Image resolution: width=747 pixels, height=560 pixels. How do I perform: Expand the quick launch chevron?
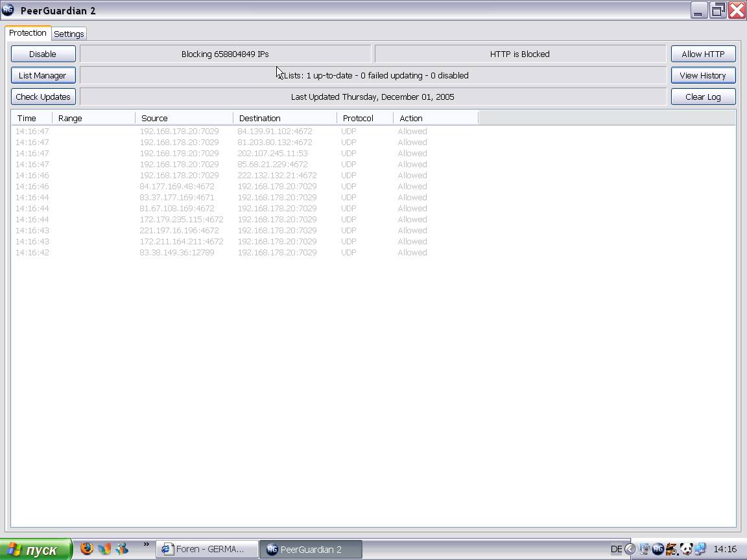tap(147, 544)
